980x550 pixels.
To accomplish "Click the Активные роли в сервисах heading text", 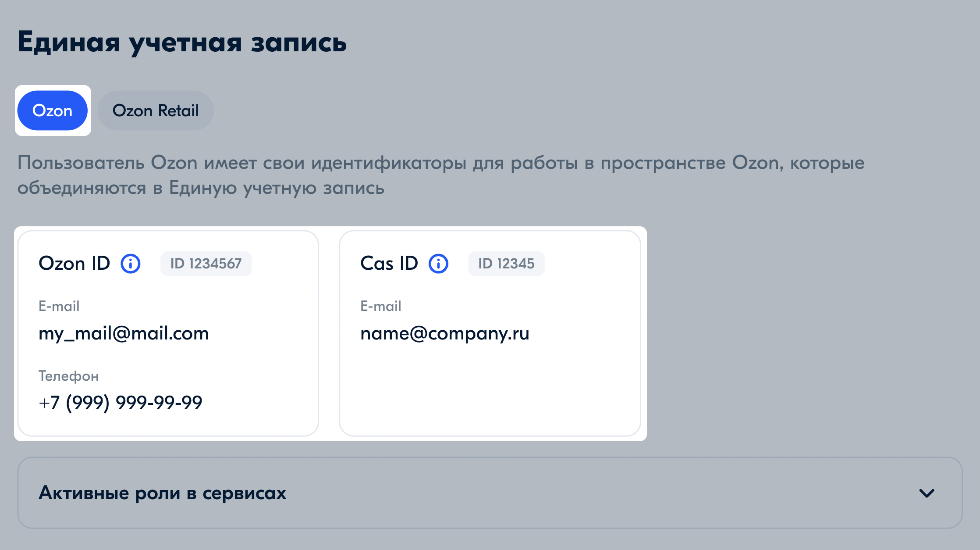I will 163,493.
